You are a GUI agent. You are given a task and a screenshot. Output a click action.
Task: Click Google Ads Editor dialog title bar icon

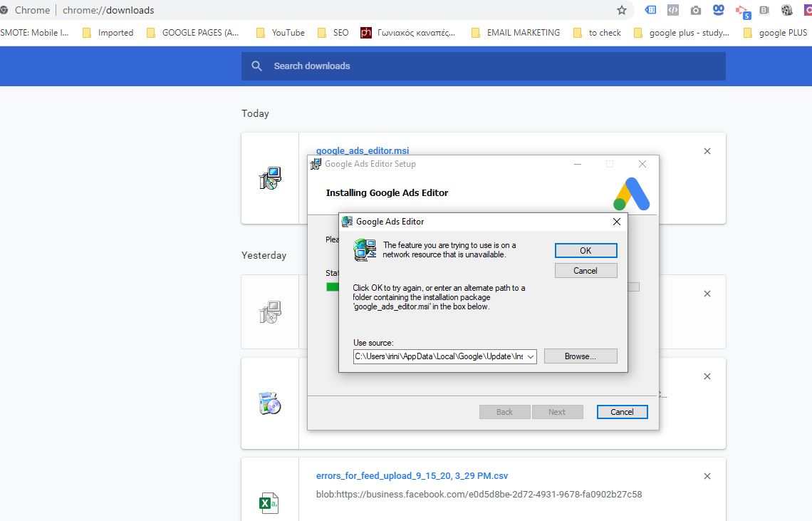click(347, 222)
